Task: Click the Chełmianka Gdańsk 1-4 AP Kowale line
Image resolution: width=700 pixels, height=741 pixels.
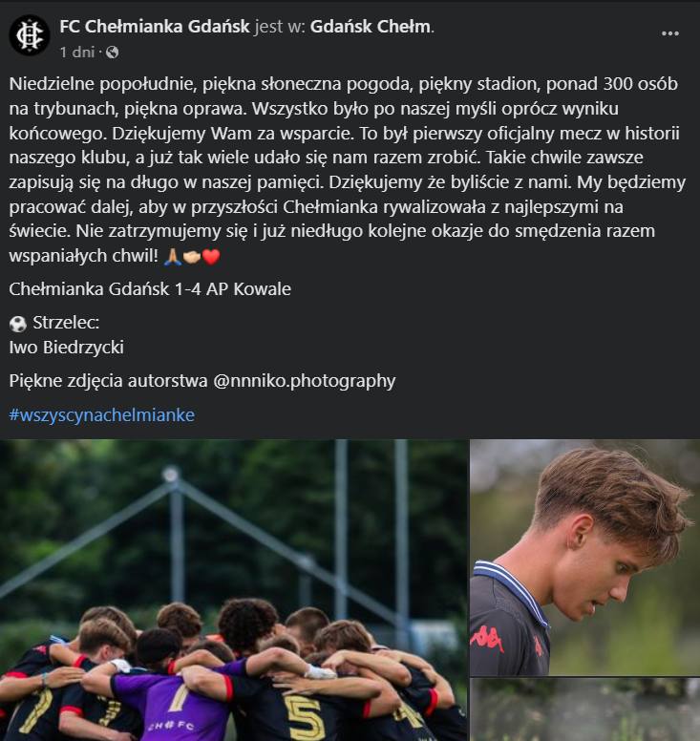Action: point(150,289)
